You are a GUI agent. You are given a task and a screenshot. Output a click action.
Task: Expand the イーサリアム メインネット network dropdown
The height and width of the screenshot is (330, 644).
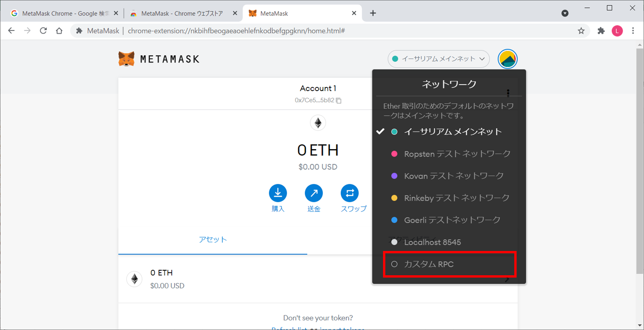tap(438, 59)
